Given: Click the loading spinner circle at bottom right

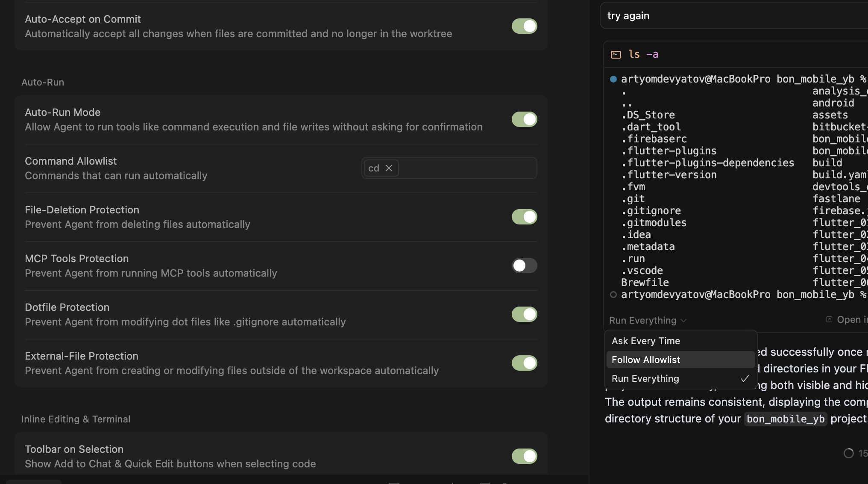Looking at the screenshot, I should 848,453.
